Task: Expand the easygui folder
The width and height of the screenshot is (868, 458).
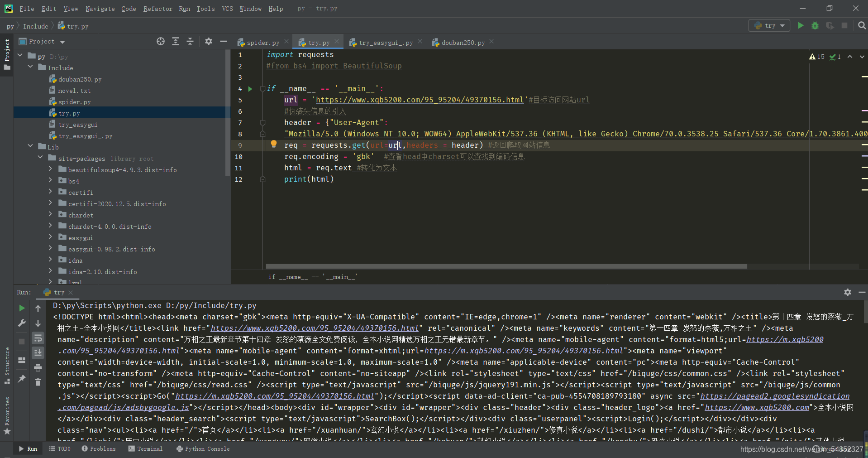Action: click(x=50, y=237)
